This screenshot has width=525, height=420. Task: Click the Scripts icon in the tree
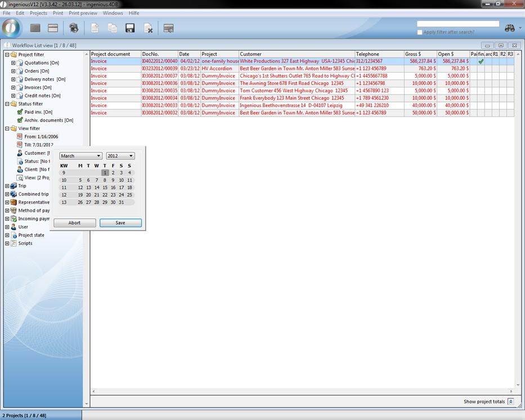tap(14, 243)
